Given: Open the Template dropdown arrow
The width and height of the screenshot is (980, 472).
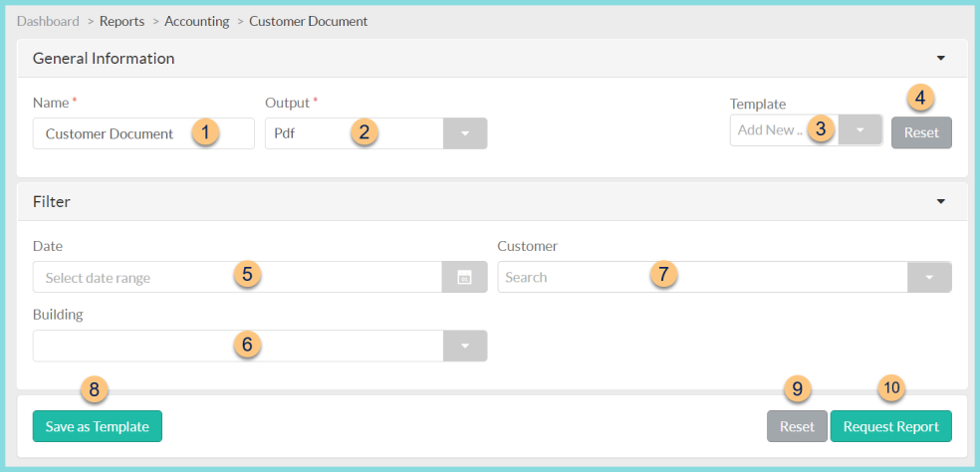Looking at the screenshot, I should coord(860,130).
